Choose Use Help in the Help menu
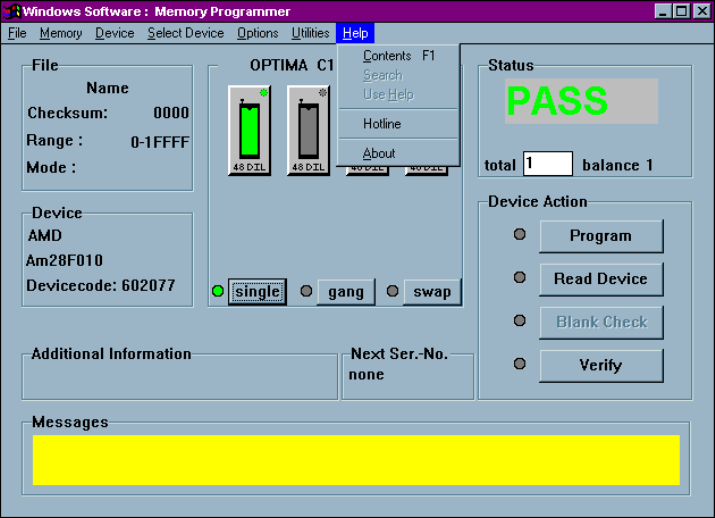This screenshot has height=518, width=715. coord(399,94)
